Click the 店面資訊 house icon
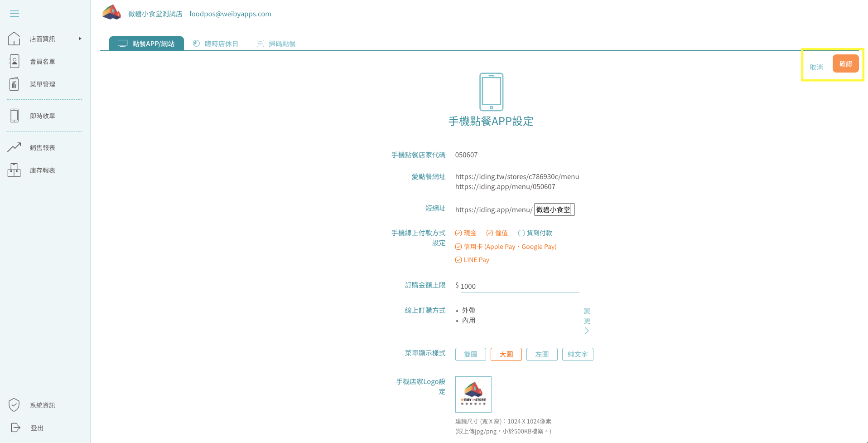 tap(14, 39)
